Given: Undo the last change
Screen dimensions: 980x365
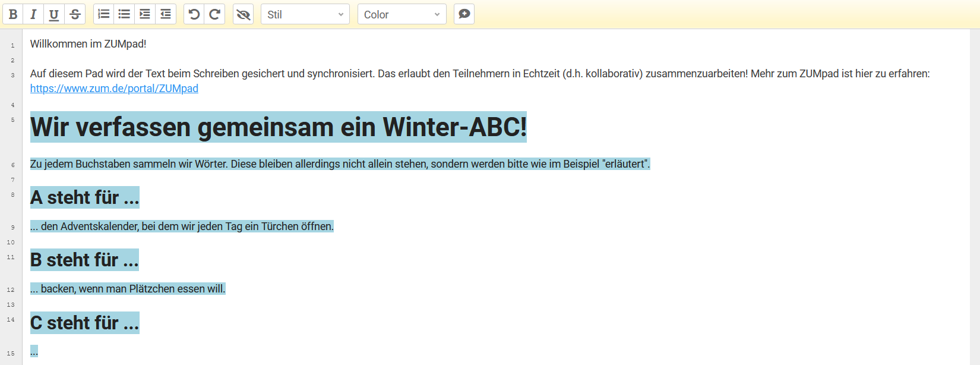Looking at the screenshot, I should (194, 14).
